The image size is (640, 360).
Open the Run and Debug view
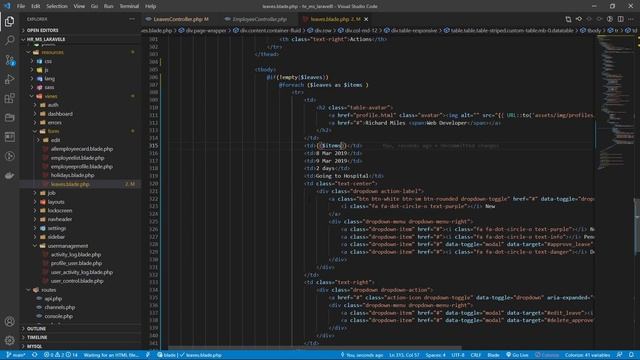(9, 79)
